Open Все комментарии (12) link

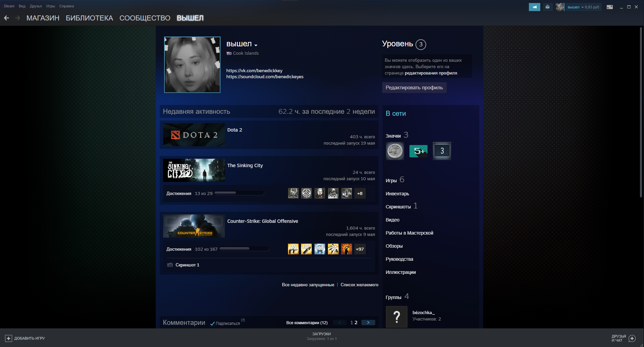tap(307, 323)
